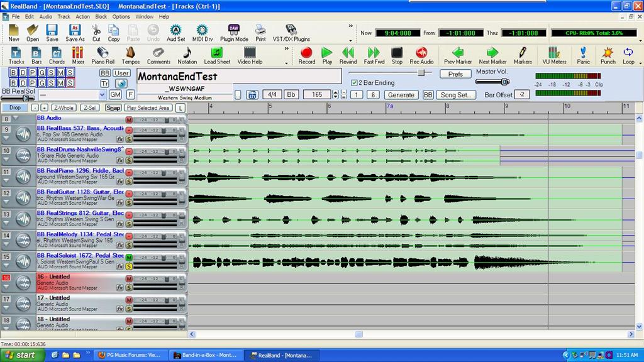
Task: Click the Rec Audio button
Action: point(421,55)
